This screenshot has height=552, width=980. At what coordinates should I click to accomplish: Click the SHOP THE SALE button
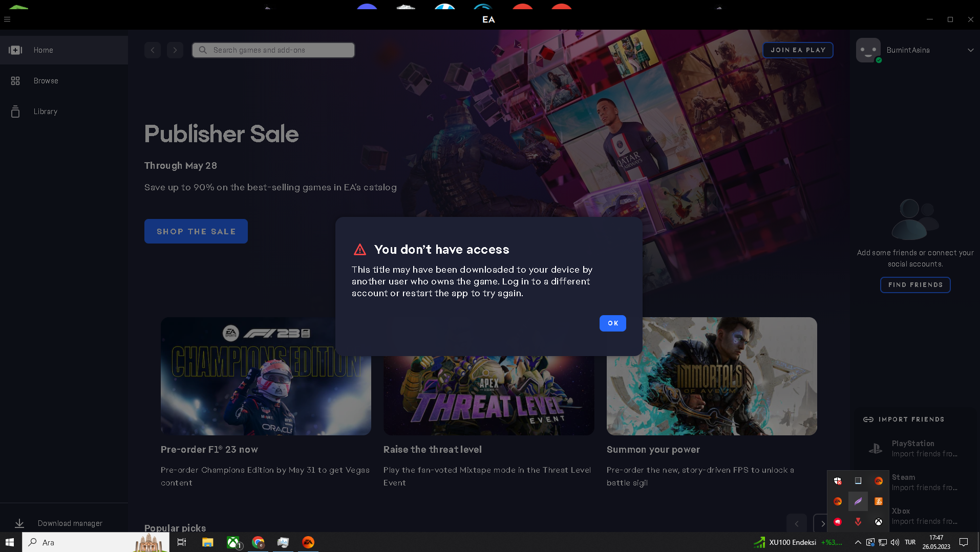click(196, 231)
